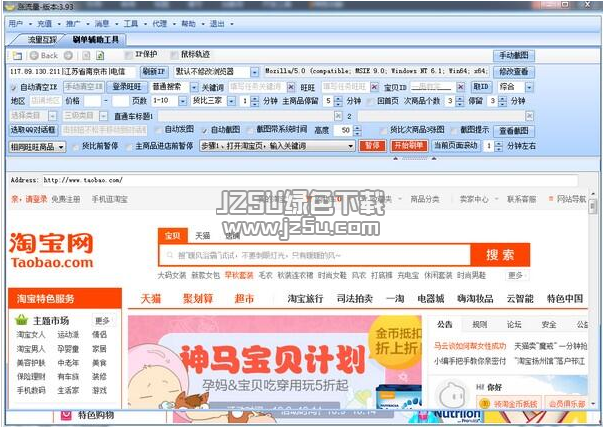Screen dimensions: 603x427
Task: Click the 聚划算 link on Taobao
Action: click(x=198, y=299)
